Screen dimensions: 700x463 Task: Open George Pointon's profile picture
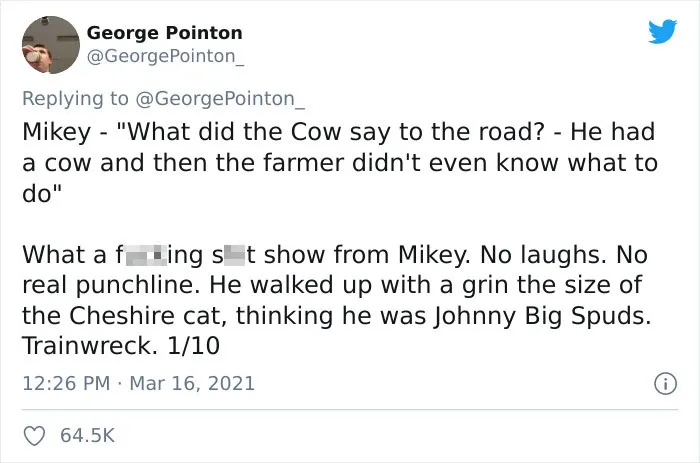[x=50, y=45]
